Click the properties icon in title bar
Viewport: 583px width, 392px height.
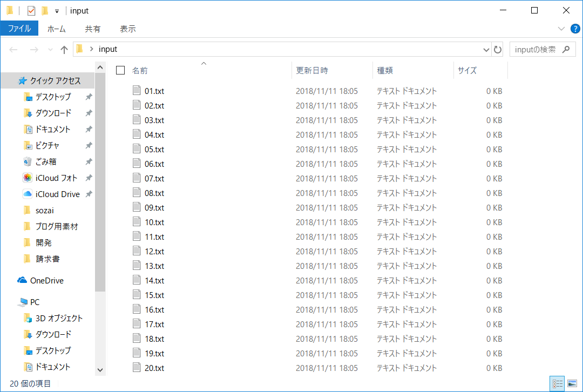(31, 11)
